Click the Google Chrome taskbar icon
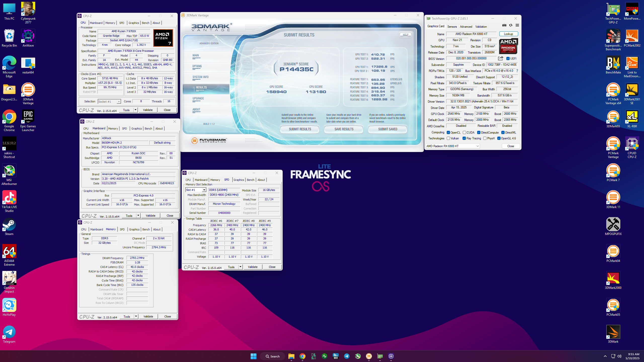The image size is (644, 362). pos(302,356)
